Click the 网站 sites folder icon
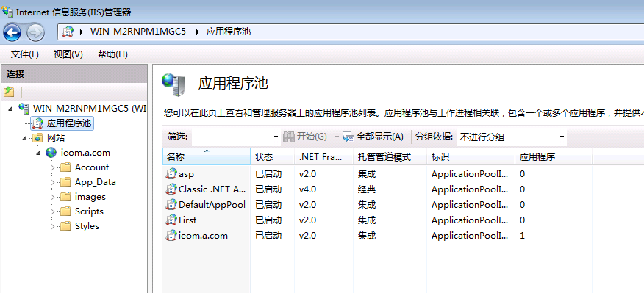 pyautogui.click(x=37, y=138)
